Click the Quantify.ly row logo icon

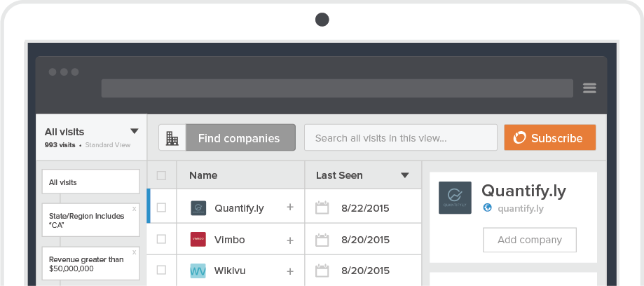198,208
